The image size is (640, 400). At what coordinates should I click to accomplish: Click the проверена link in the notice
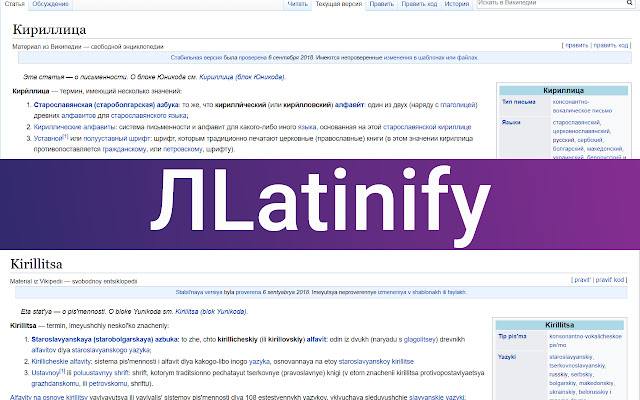coord(253,58)
